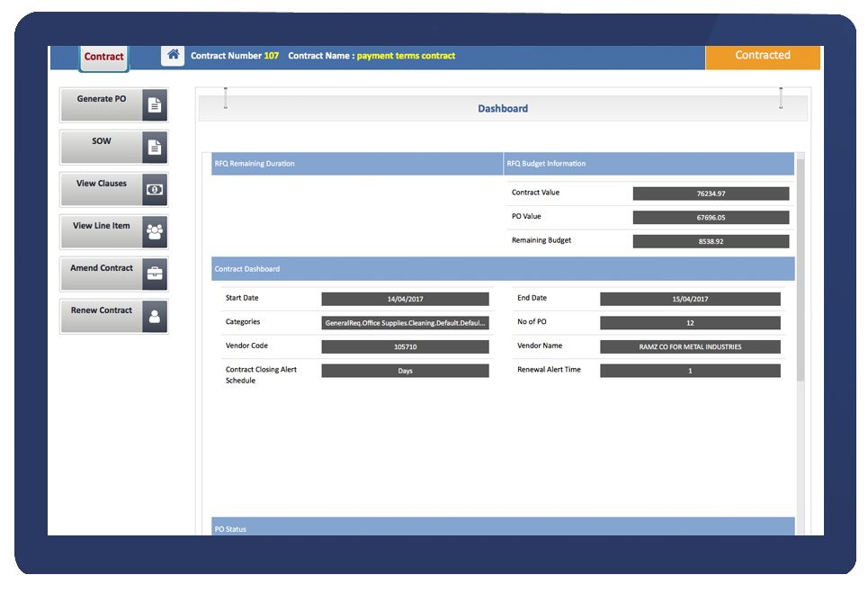
Task: Click the people icon beside View Line Item
Action: point(155,232)
